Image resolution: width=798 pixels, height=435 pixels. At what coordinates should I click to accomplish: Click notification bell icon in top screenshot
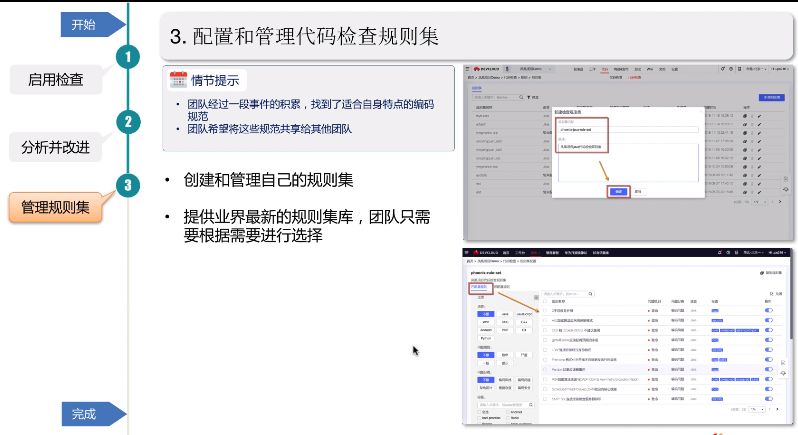pos(723,69)
